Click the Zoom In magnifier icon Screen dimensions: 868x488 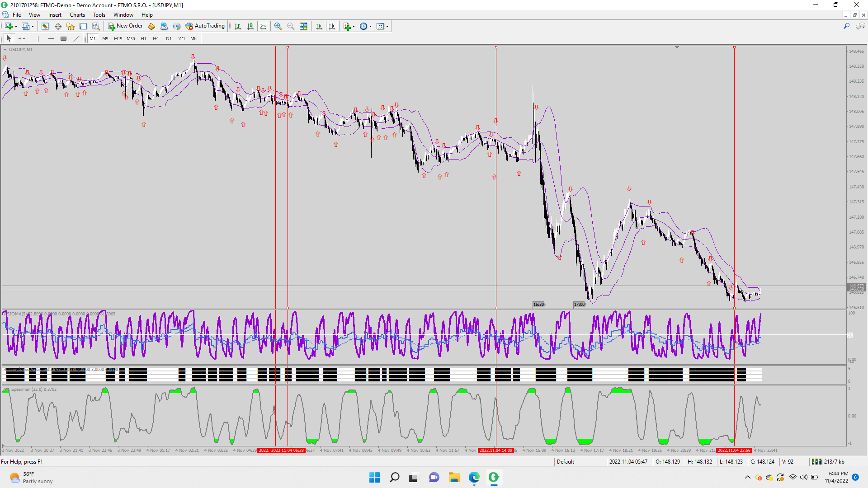tap(278, 26)
